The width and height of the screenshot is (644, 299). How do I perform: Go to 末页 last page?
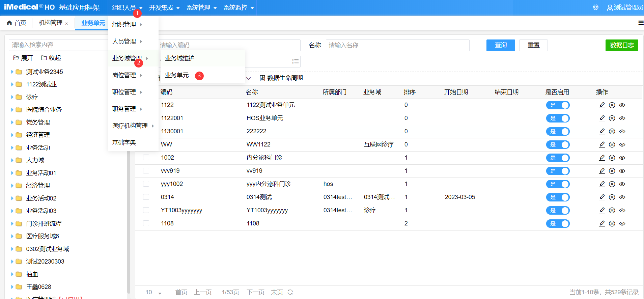pyautogui.click(x=277, y=292)
